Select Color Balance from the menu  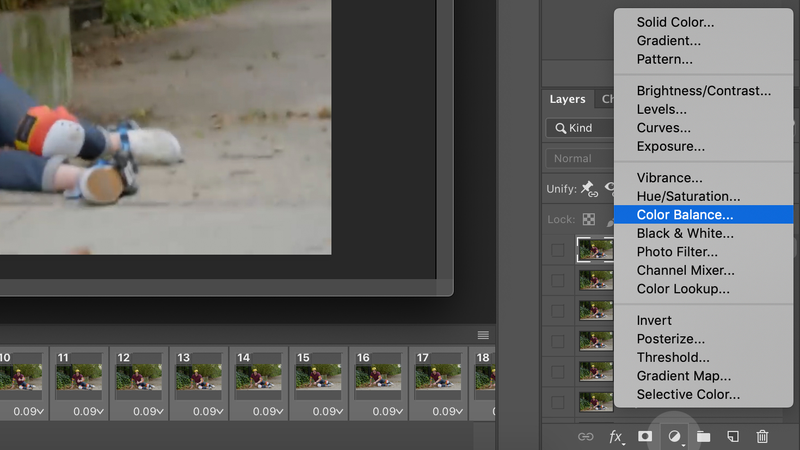pyautogui.click(x=704, y=214)
